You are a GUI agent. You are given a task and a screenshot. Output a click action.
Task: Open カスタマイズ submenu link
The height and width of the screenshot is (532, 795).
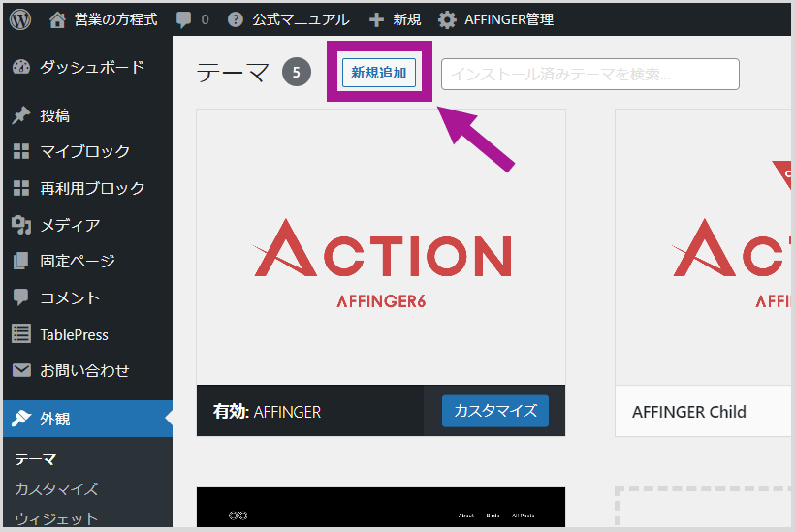click(56, 489)
